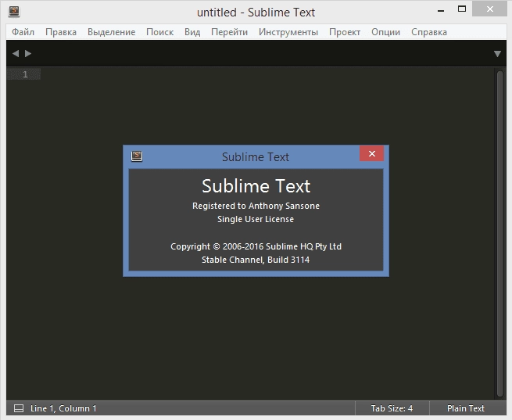Click the vertical scrollbar of the editor
512x420 pixels.
coord(500,233)
